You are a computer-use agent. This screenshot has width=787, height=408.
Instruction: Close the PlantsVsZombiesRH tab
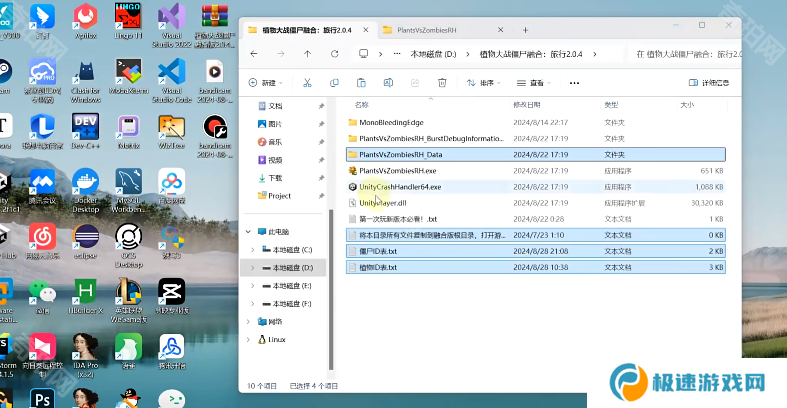(500, 30)
